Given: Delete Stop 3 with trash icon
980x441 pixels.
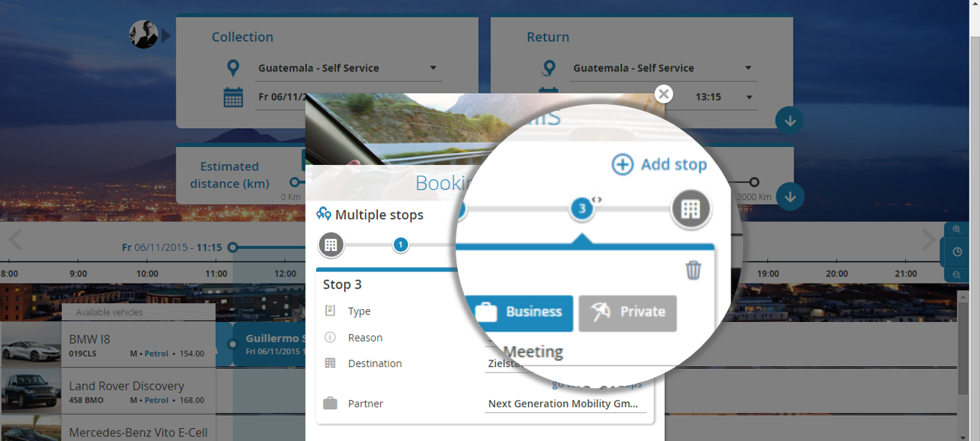Looking at the screenshot, I should pos(693,270).
